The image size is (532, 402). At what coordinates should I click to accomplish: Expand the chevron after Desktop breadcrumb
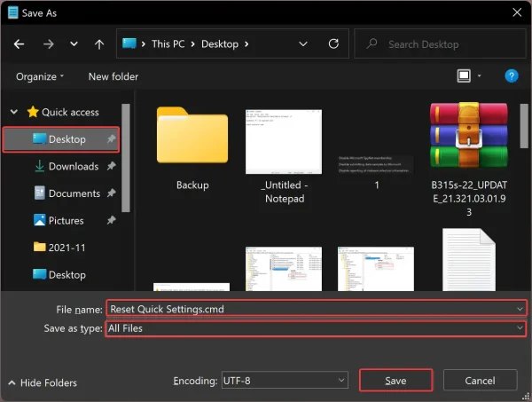coord(246,44)
